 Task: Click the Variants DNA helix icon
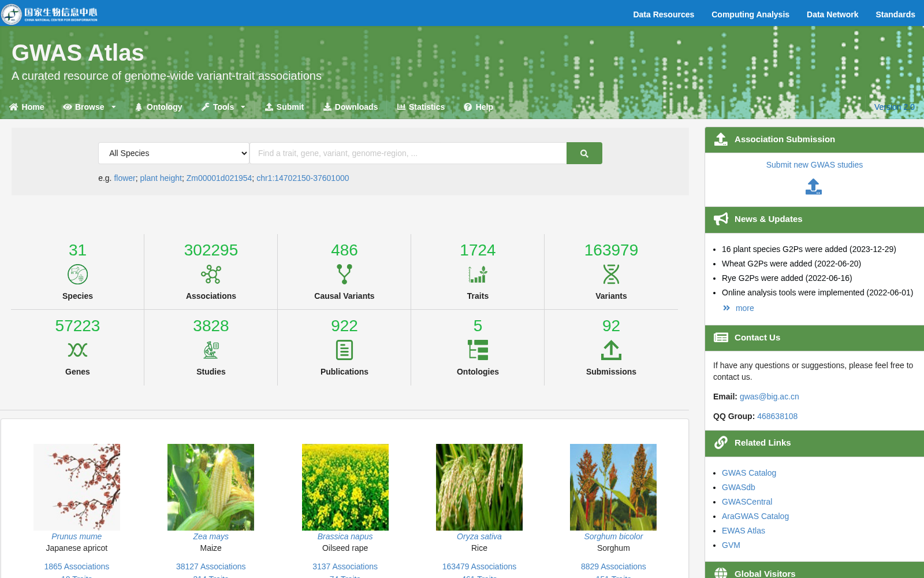[x=611, y=274]
